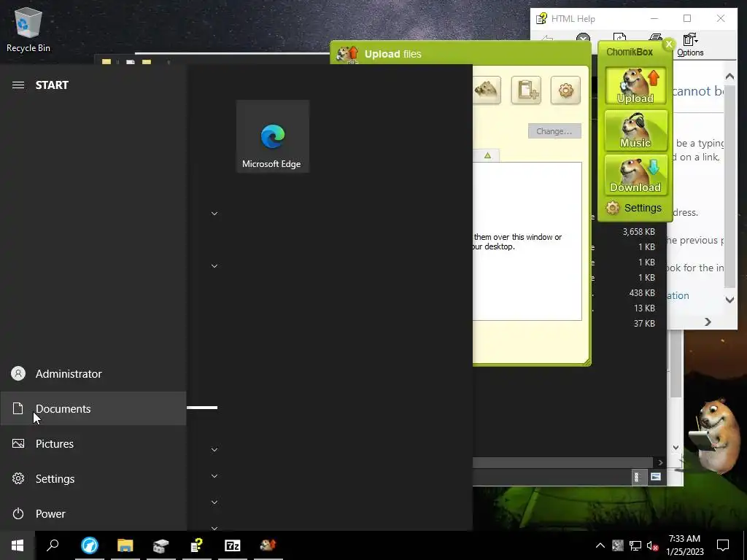Click the network icon in system tray

point(635,545)
